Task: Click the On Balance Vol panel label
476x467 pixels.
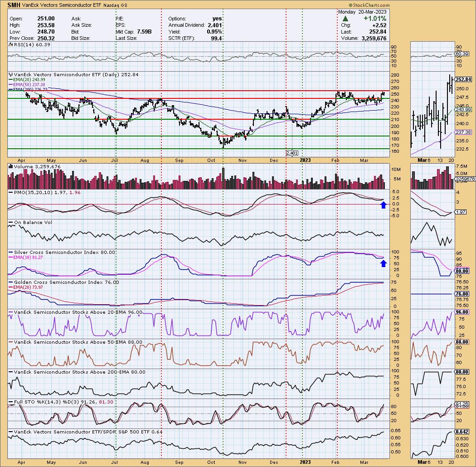Action: (x=33, y=222)
